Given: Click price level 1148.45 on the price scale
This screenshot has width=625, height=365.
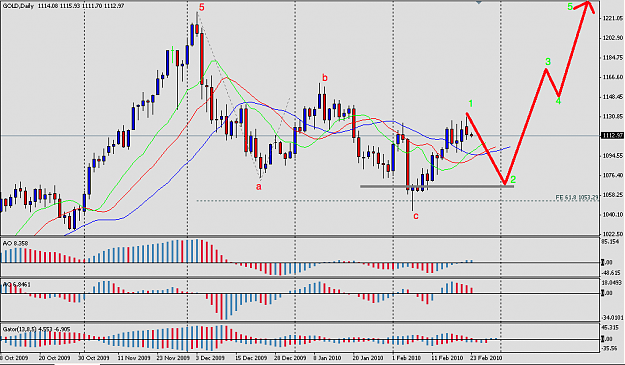Looking at the screenshot, I should tap(613, 97).
